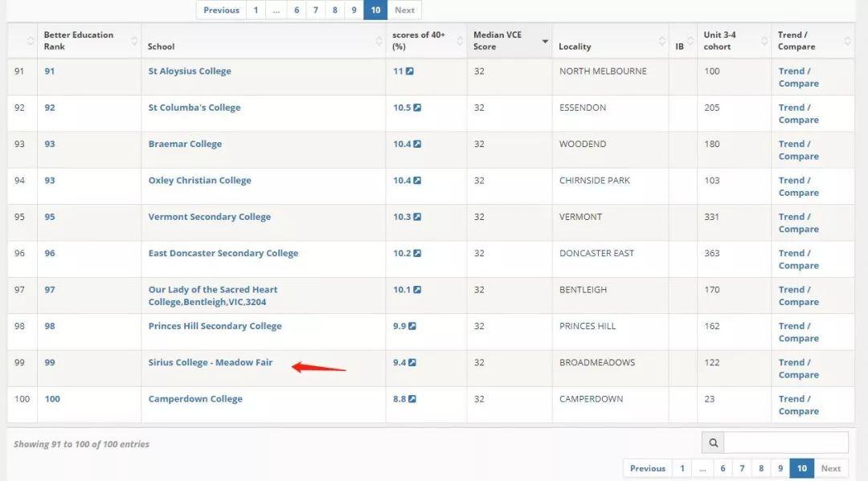Sort by scores of 40+ (%) column
The image size is (868, 481).
pyautogui.click(x=426, y=41)
